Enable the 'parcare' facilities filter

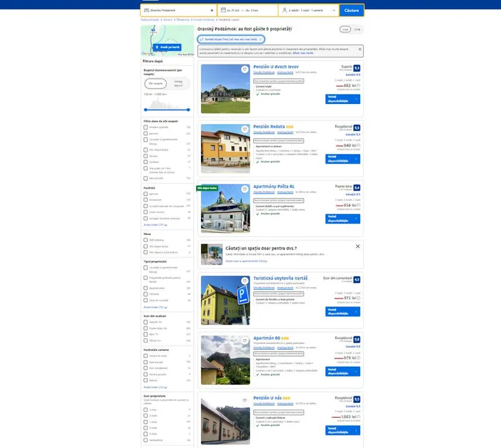point(146,194)
